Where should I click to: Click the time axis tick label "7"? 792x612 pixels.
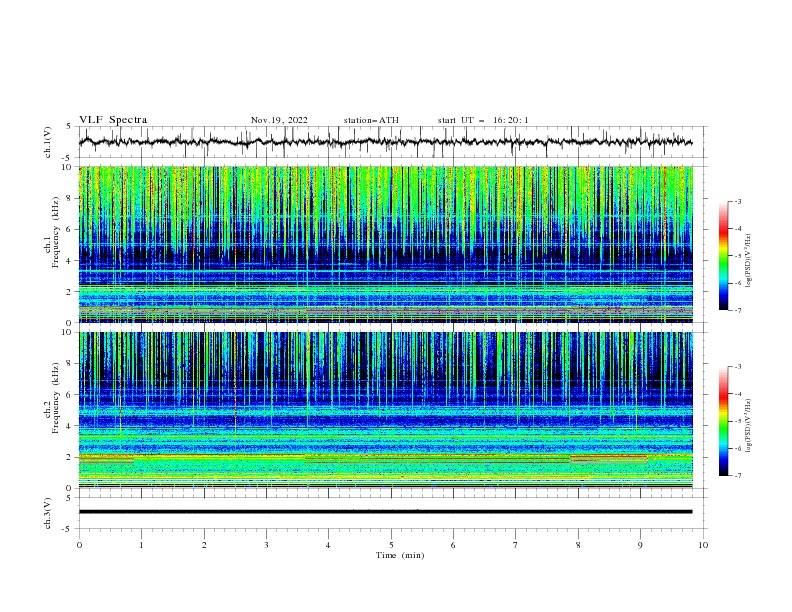(x=516, y=545)
